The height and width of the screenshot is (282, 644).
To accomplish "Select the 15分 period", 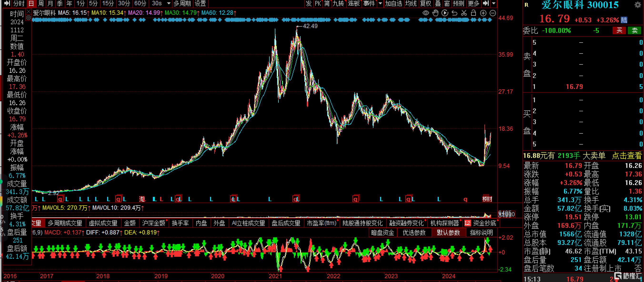I will (108, 4).
